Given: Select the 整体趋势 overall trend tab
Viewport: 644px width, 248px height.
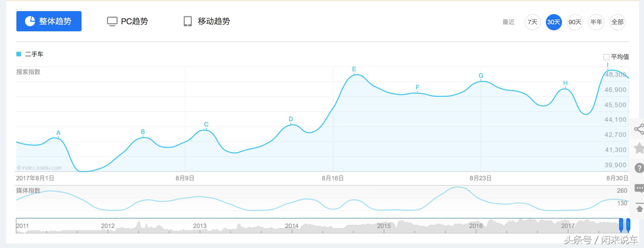Looking at the screenshot, I should pyautogui.click(x=49, y=21).
